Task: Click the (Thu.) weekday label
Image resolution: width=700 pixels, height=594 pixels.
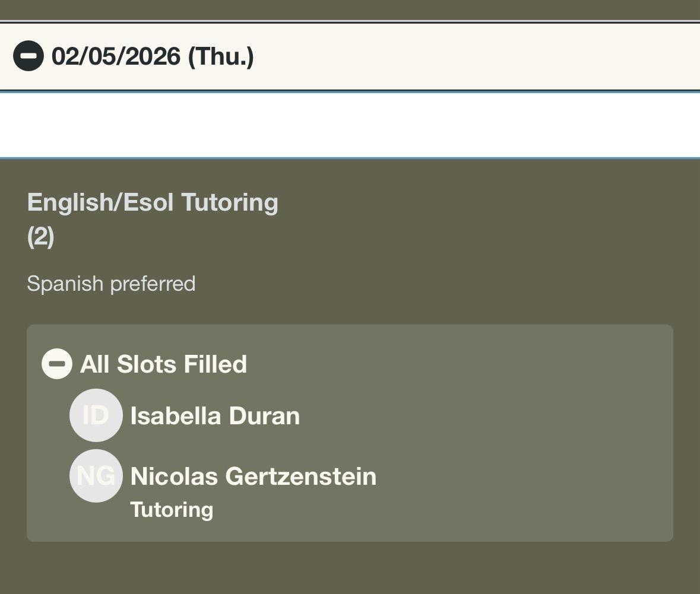Action: (x=221, y=56)
